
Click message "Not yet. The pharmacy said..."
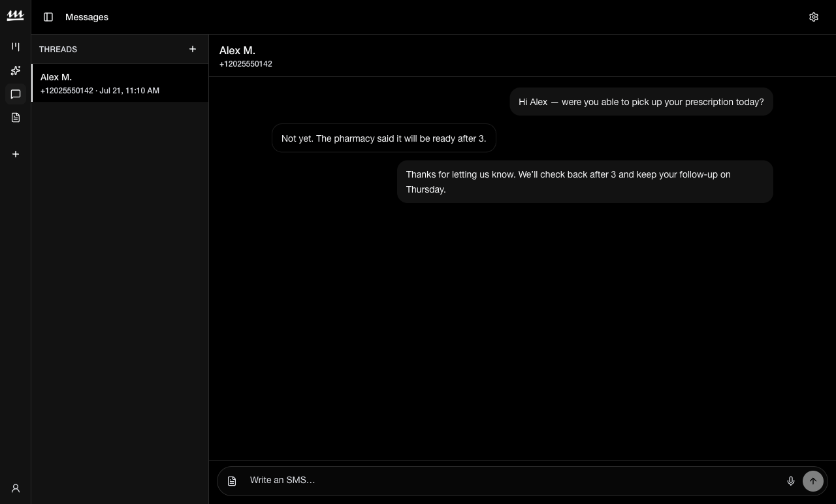coord(384,138)
